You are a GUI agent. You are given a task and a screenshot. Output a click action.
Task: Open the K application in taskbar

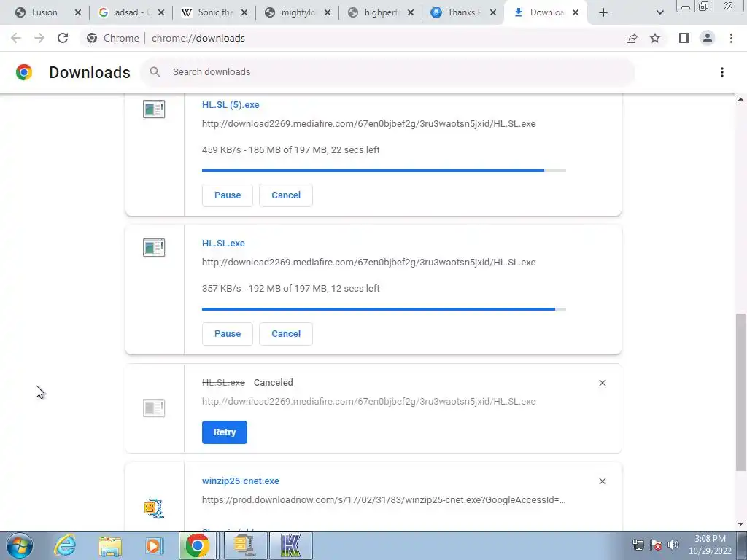pos(291,545)
